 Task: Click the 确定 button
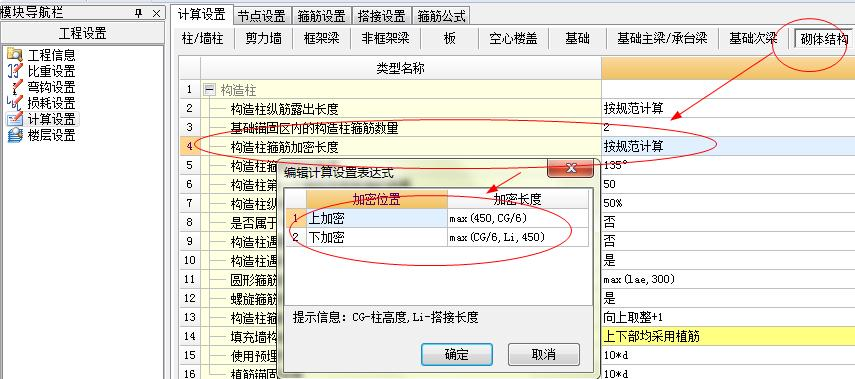[x=457, y=354]
